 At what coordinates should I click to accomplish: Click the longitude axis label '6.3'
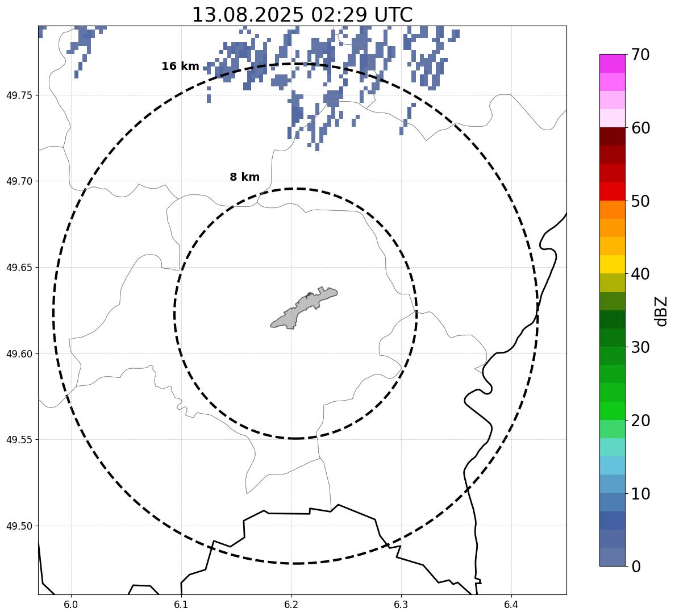[x=401, y=605]
